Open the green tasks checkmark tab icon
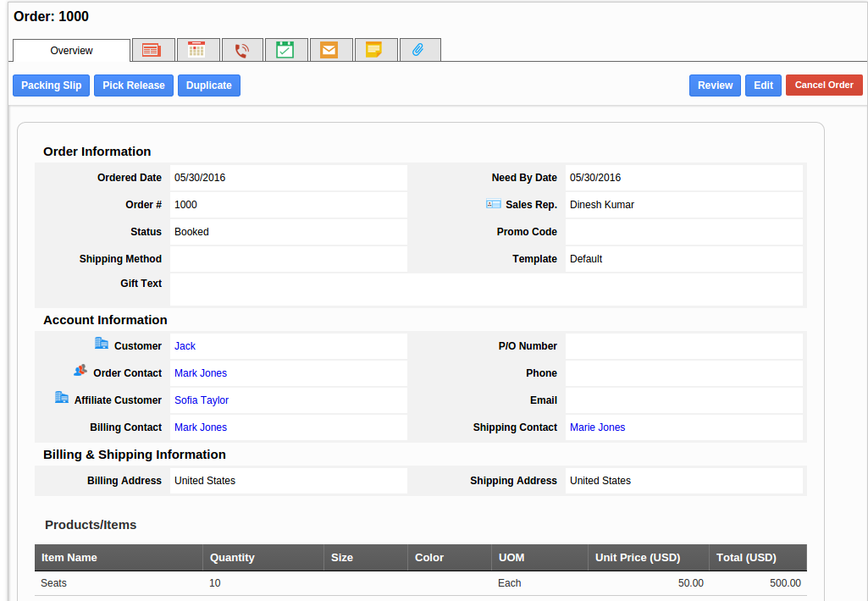The height and width of the screenshot is (601, 868). click(285, 50)
